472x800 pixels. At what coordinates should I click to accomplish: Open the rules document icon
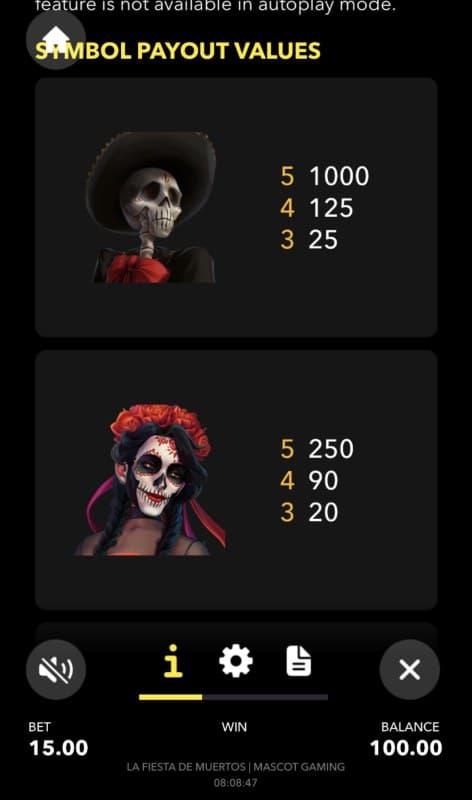coord(299,661)
